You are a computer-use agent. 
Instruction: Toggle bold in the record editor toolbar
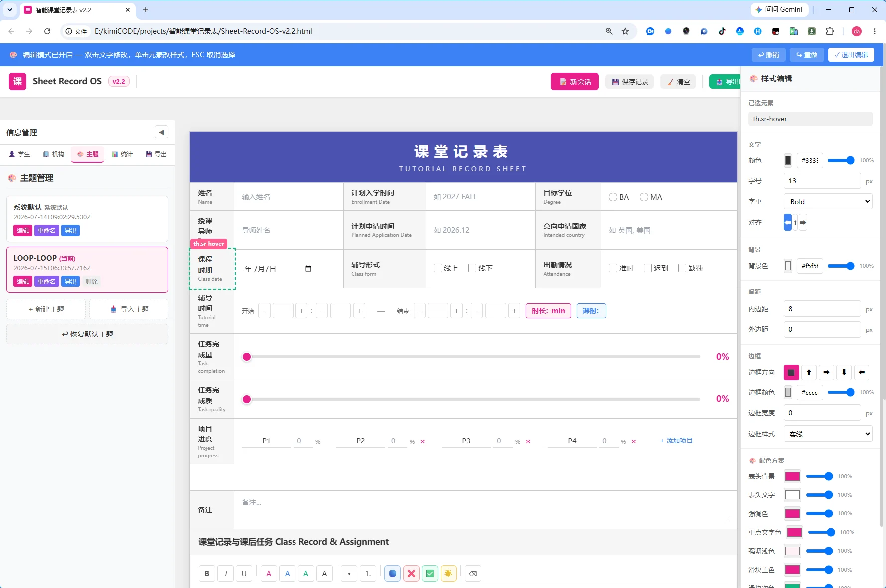click(207, 574)
